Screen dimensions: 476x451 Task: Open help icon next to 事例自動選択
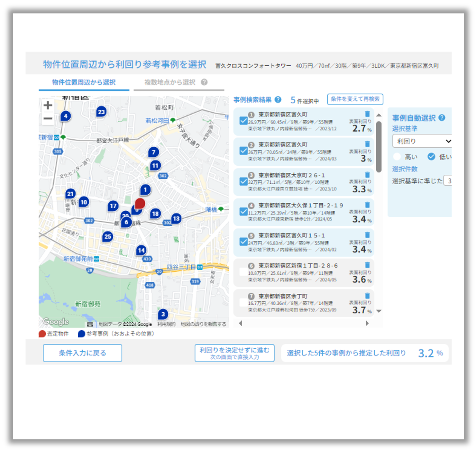click(x=442, y=118)
